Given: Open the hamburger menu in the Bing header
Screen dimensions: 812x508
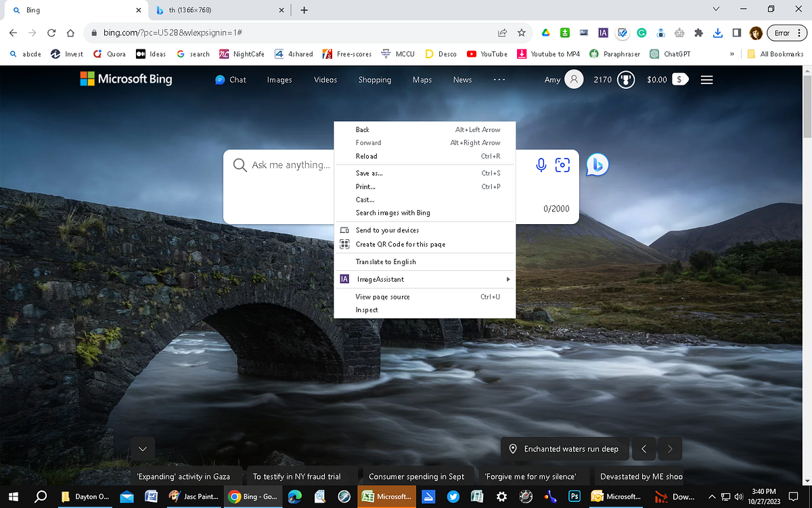Looking at the screenshot, I should (706, 79).
